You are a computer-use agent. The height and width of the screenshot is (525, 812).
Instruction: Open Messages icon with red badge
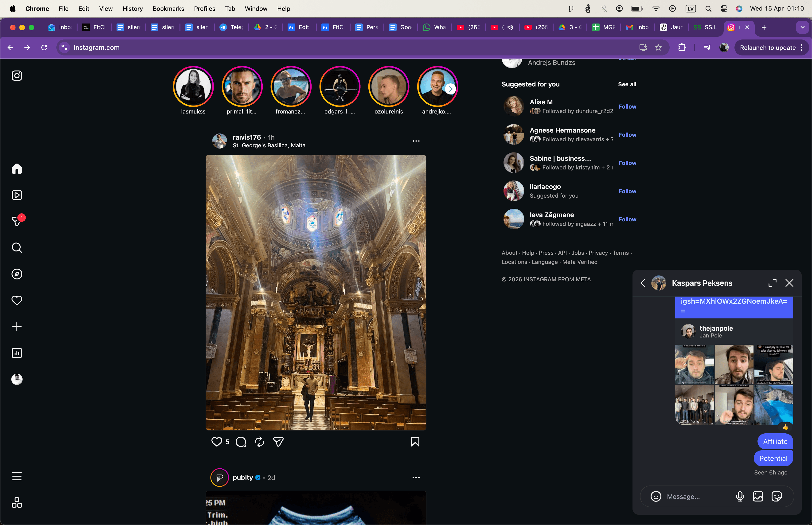point(17,221)
